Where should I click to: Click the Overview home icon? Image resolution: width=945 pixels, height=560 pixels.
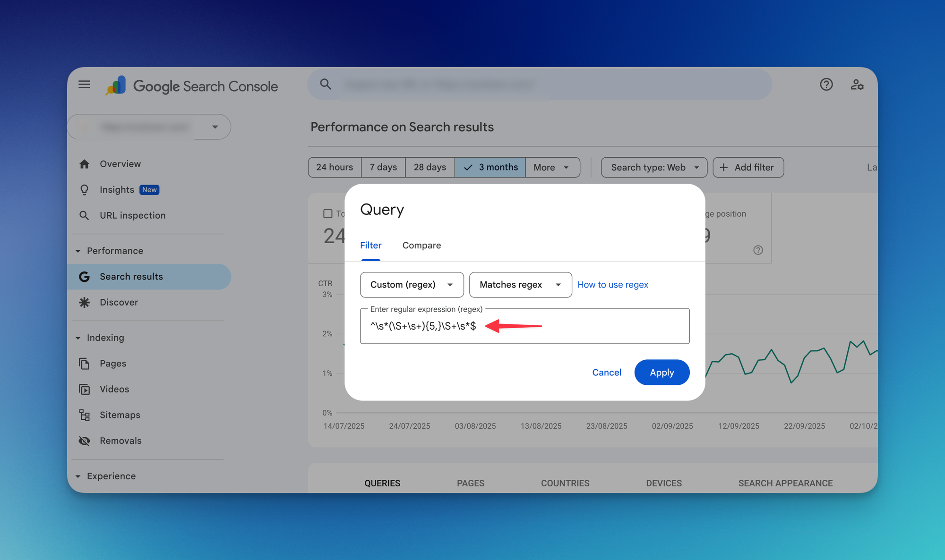tap(85, 164)
